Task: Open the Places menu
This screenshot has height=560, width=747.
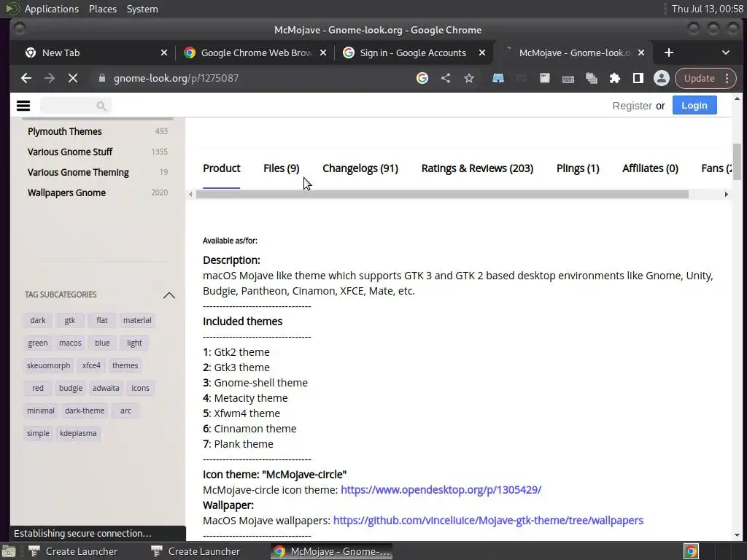Action: pos(102,9)
